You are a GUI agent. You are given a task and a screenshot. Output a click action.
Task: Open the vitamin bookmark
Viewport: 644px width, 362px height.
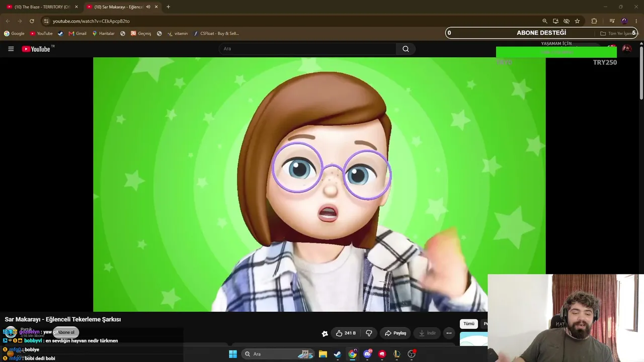(178, 34)
